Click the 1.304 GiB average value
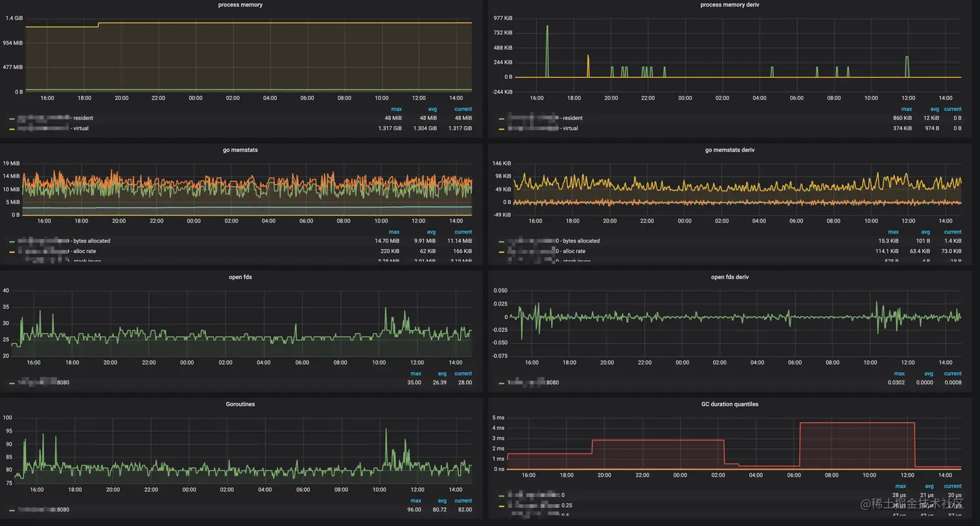Screen dimensions: 980x526 coord(425,128)
